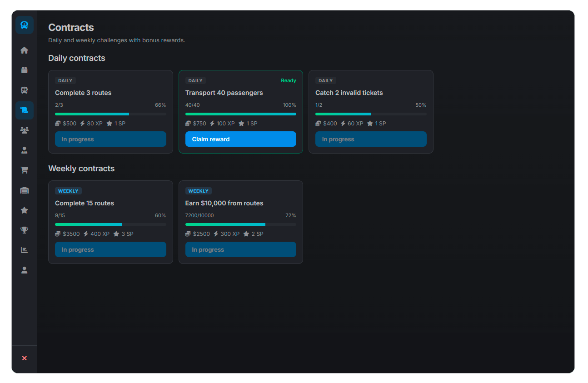
Task: Click In progress button under Earn $10,000 from routes
Action: coord(241,249)
